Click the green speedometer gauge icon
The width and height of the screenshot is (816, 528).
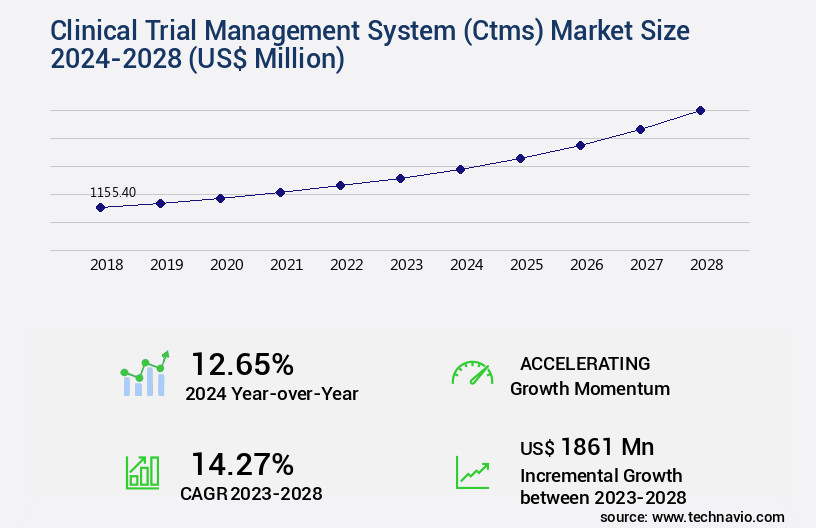472,374
